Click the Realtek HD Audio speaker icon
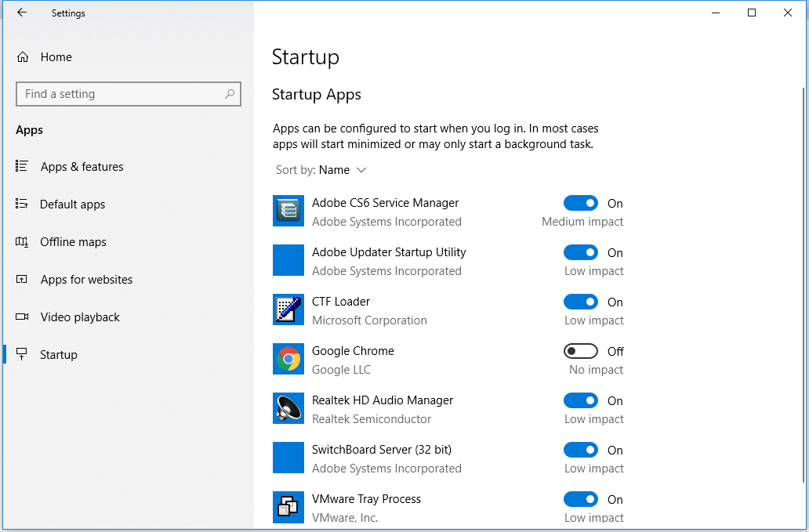This screenshot has height=532, width=809. coord(288,408)
